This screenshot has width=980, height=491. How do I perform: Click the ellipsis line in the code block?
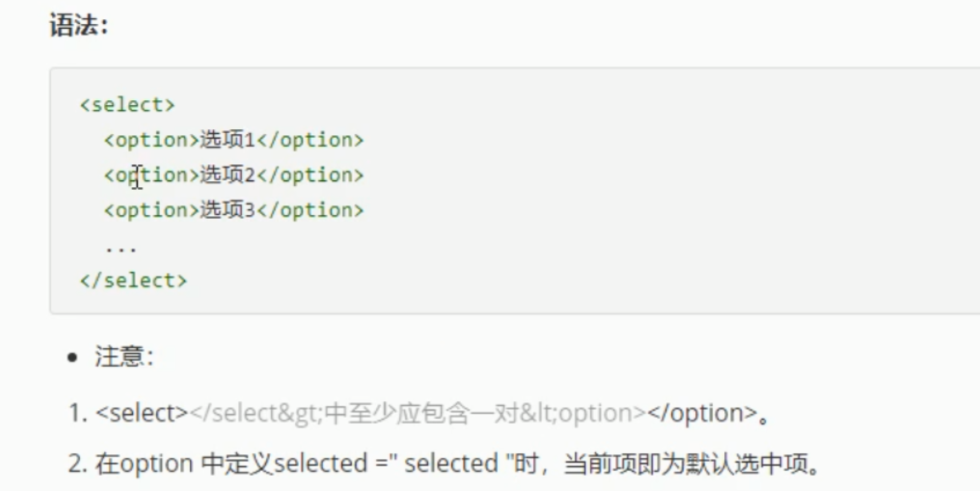[x=122, y=247]
